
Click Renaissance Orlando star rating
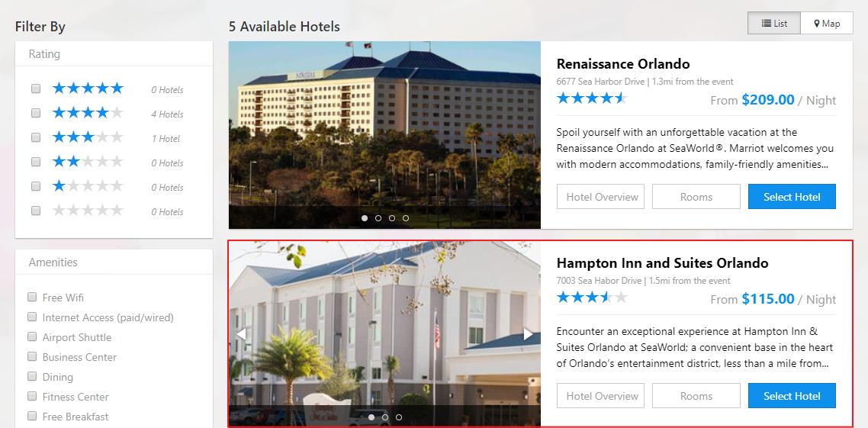coord(593,98)
